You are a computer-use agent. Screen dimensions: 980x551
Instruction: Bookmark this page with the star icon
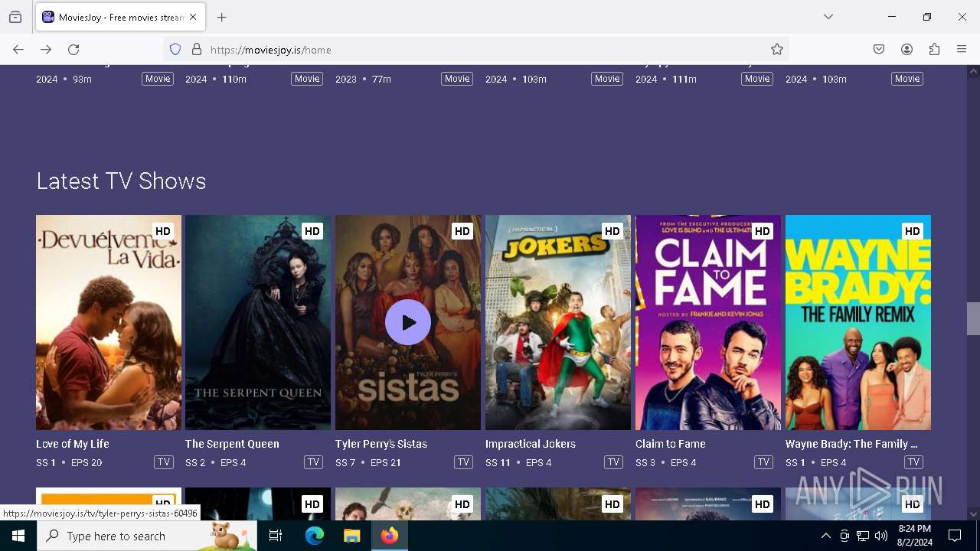pyautogui.click(x=777, y=50)
